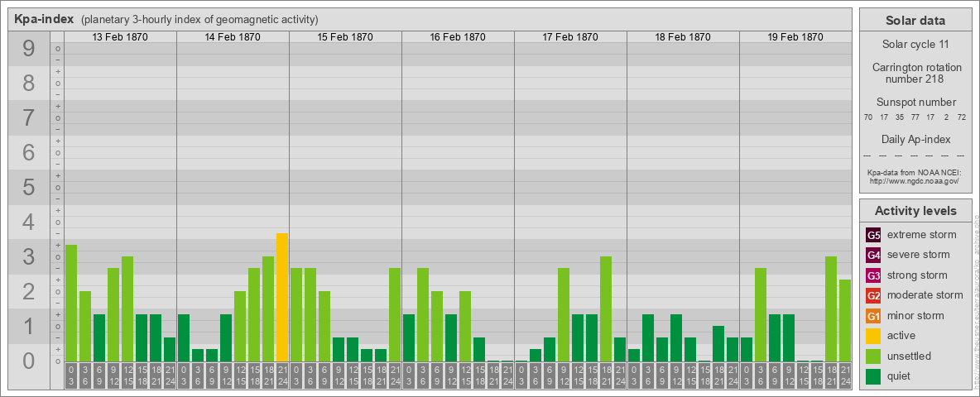This screenshot has height=397, width=980.
Task: Click the '19 Feb 1870' date header
Action: [x=795, y=37]
